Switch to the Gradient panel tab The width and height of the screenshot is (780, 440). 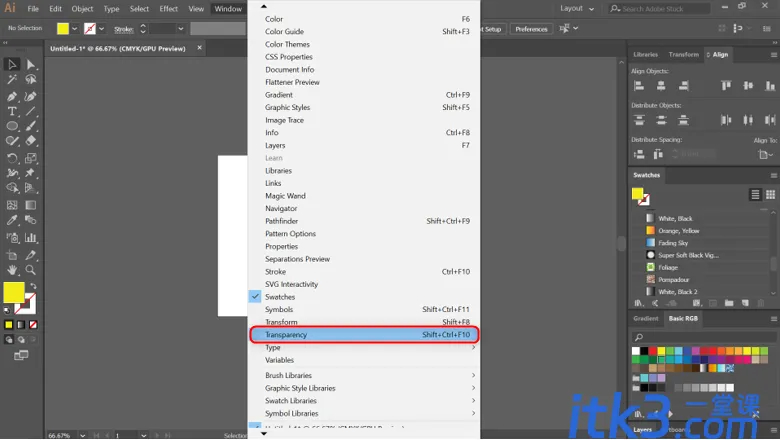point(646,318)
